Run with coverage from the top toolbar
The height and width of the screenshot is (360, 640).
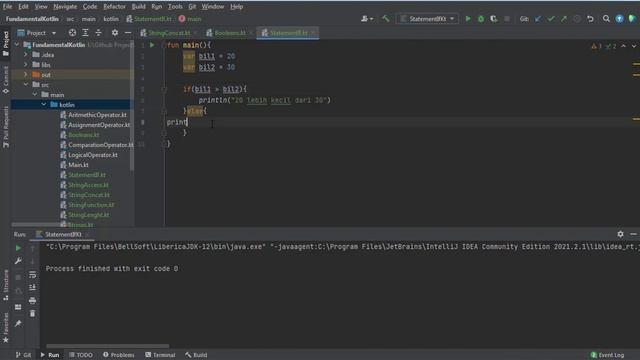[494, 19]
